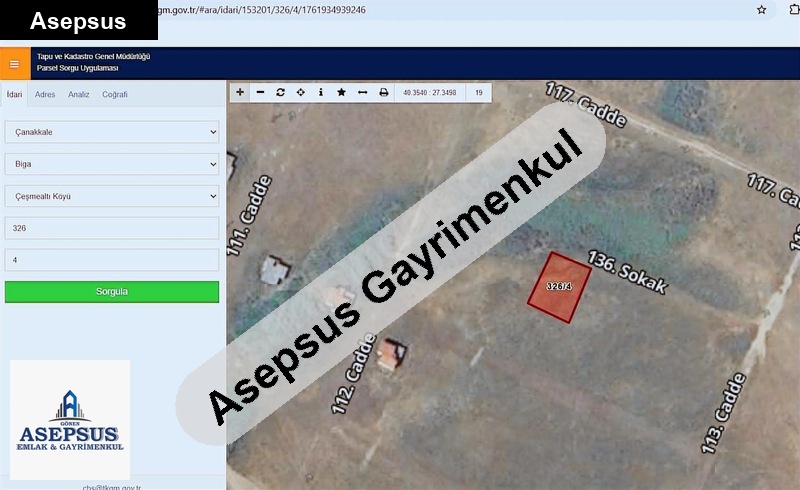Switch to the Adres tab
Viewport: 800px width, 490px height.
tap(45, 95)
